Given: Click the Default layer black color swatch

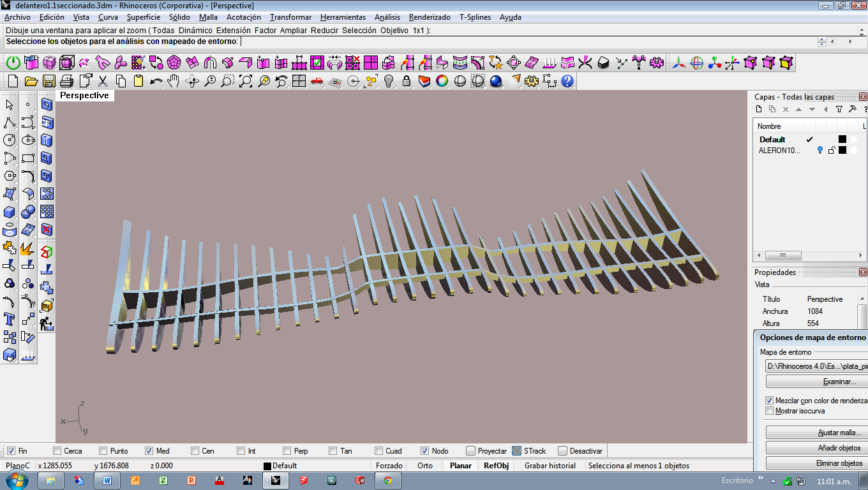Looking at the screenshot, I should pyautogui.click(x=842, y=139).
